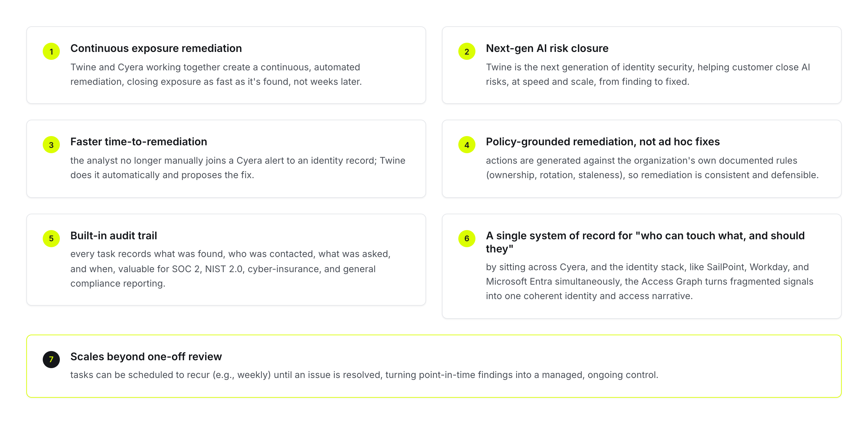Click the black number 7 badge
Image resolution: width=868 pixels, height=424 pixels.
[51, 359]
